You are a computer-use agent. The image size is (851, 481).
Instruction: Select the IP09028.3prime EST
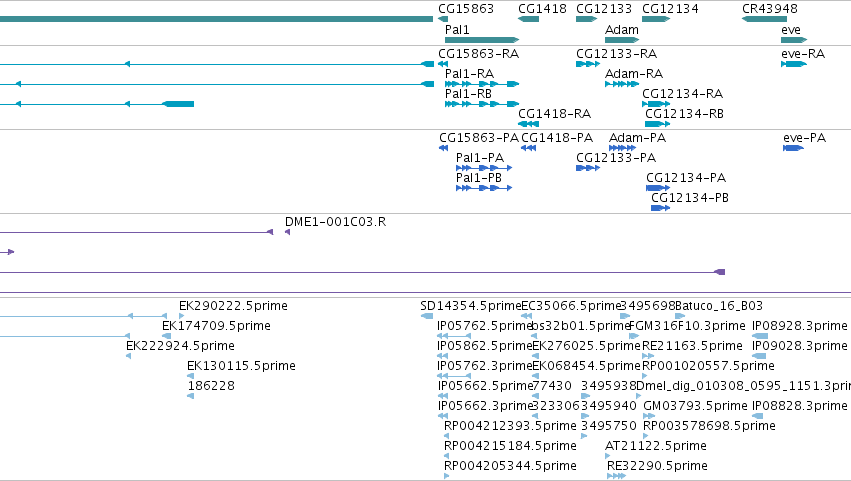tap(759, 356)
